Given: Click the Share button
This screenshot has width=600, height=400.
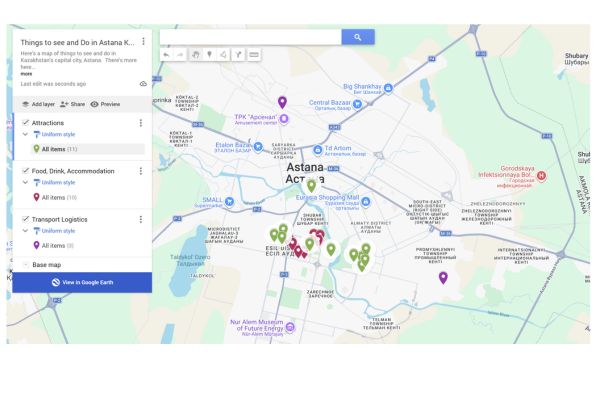Looking at the screenshot, I should pos(73,104).
